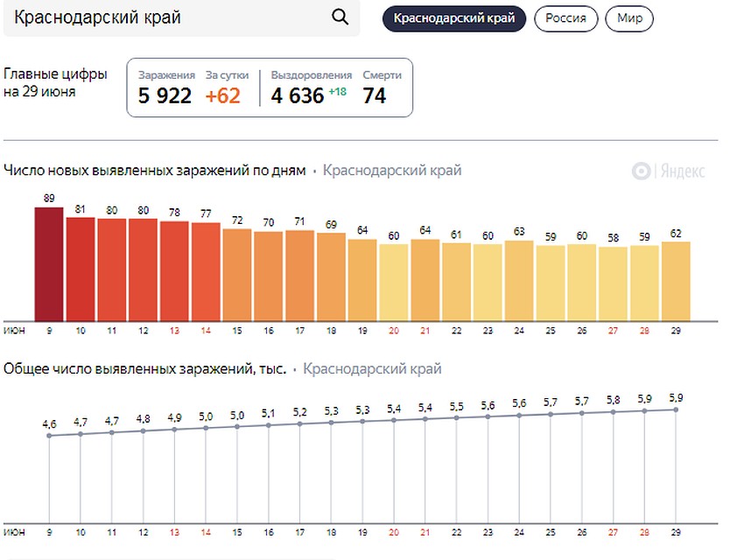Click the bar labeled 61 for June 22
This screenshot has width=737, height=560.
(456, 282)
